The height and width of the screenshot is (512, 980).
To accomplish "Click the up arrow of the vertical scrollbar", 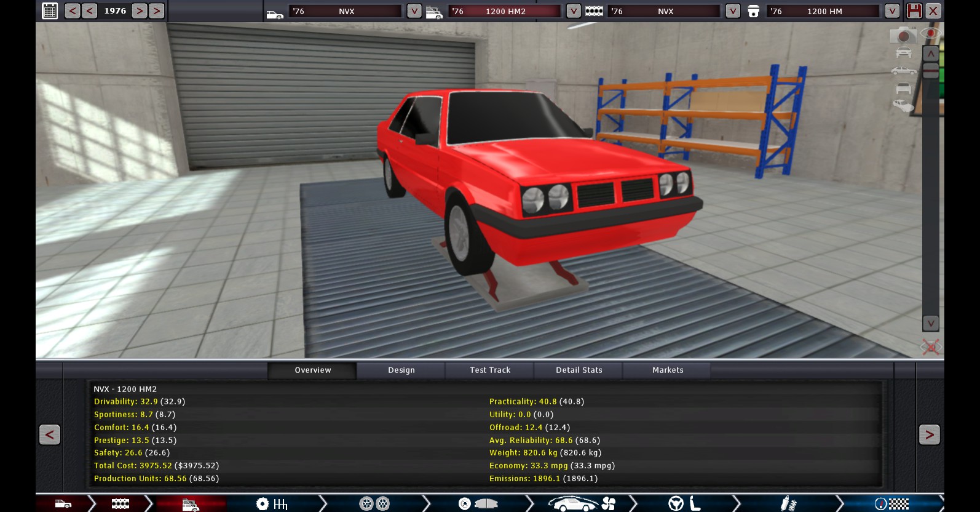I will pos(931,54).
